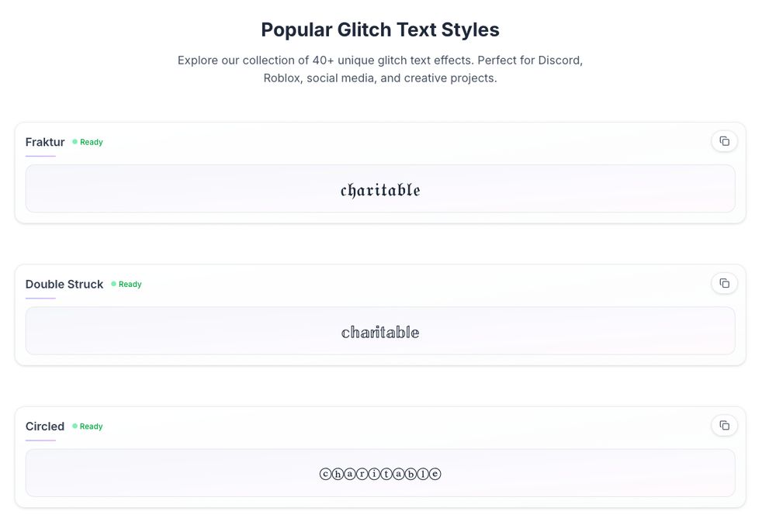The image size is (776, 532).
Task: Click the Ready label on Double Struck card
Action: (x=130, y=284)
